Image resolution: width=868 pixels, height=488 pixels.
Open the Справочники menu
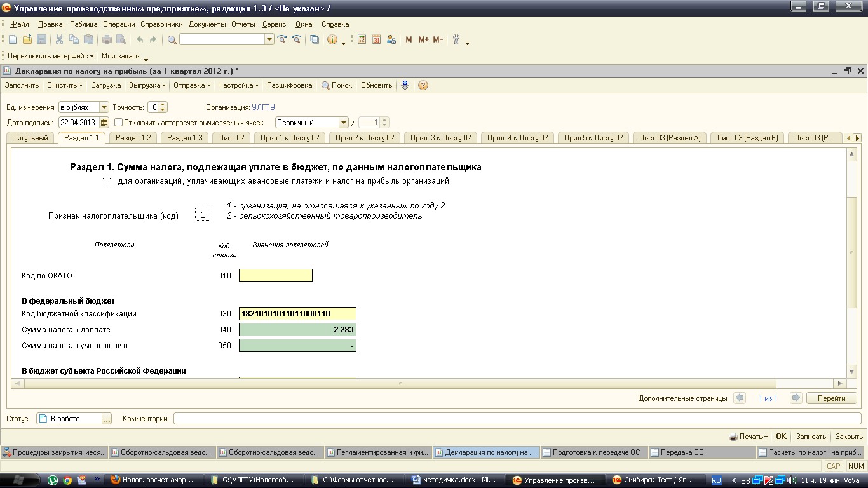(x=161, y=24)
